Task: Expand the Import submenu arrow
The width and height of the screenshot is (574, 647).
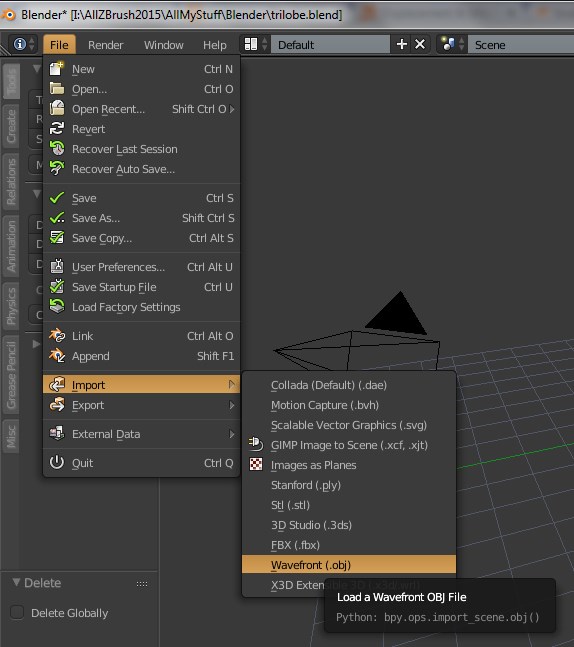Action: pos(232,385)
